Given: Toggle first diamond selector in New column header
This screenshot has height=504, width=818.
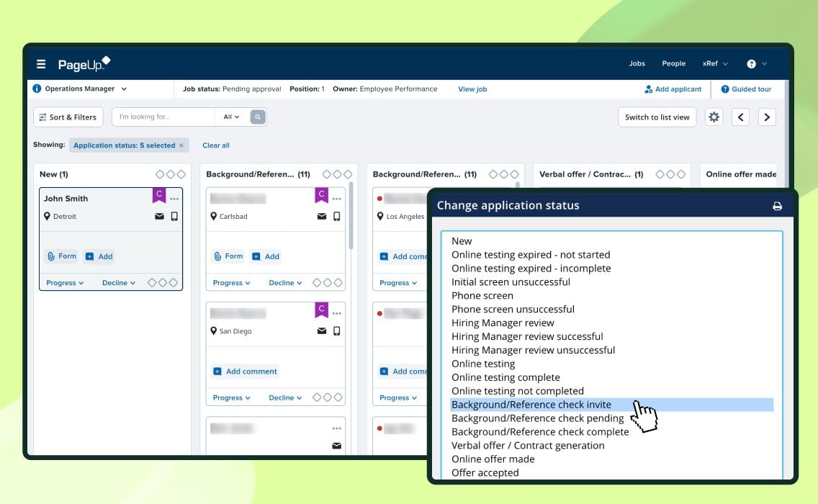Looking at the screenshot, I should point(160,174).
